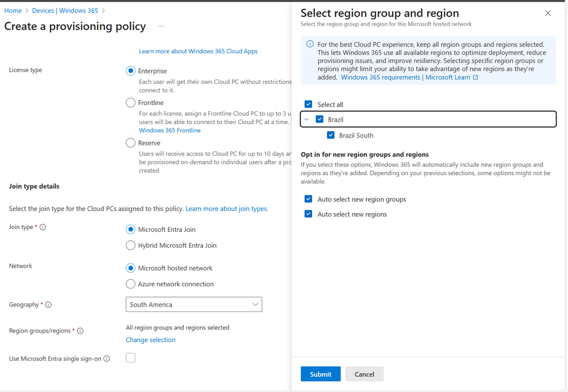Open the more options ellipsis menu
The width and height of the screenshot is (568, 392).
tap(161, 26)
